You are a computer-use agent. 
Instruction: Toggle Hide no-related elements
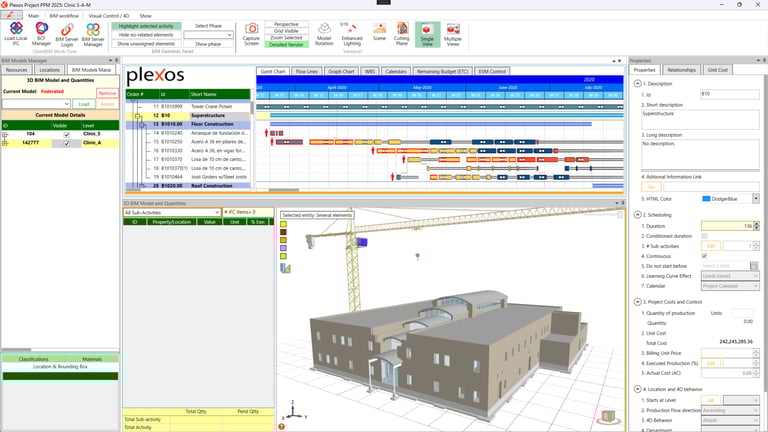coord(146,35)
